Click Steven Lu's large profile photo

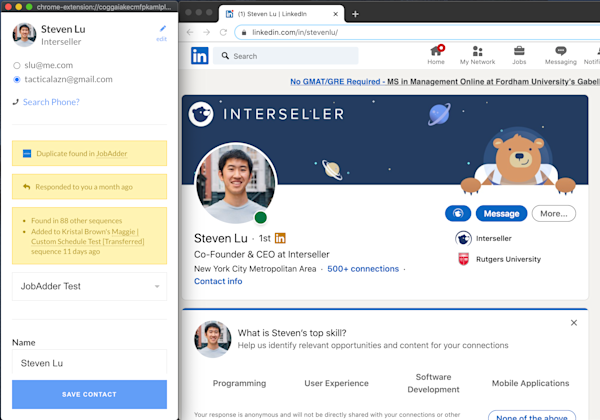pyautogui.click(x=235, y=183)
